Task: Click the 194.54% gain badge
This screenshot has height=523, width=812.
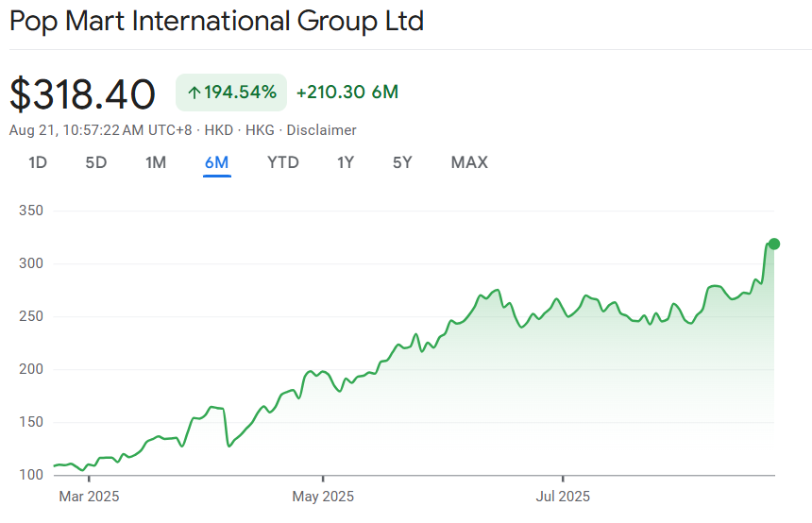Action: click(x=231, y=93)
